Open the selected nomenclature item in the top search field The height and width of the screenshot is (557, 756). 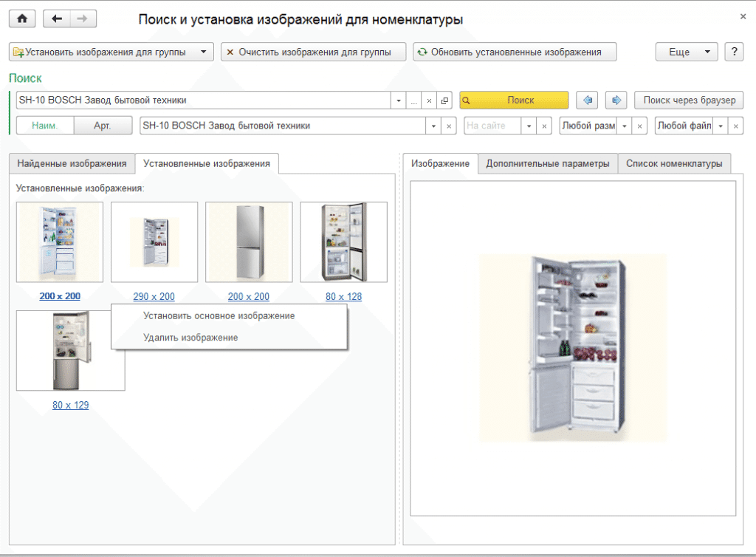point(444,100)
